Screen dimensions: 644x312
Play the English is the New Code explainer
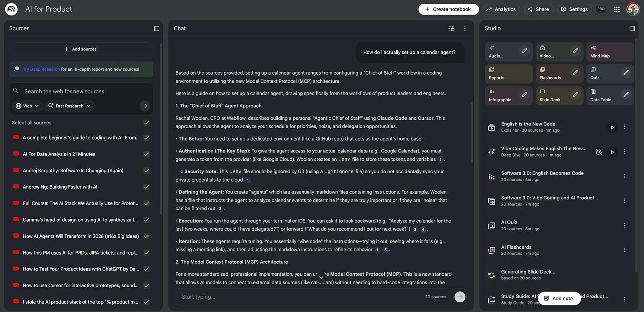click(x=612, y=127)
